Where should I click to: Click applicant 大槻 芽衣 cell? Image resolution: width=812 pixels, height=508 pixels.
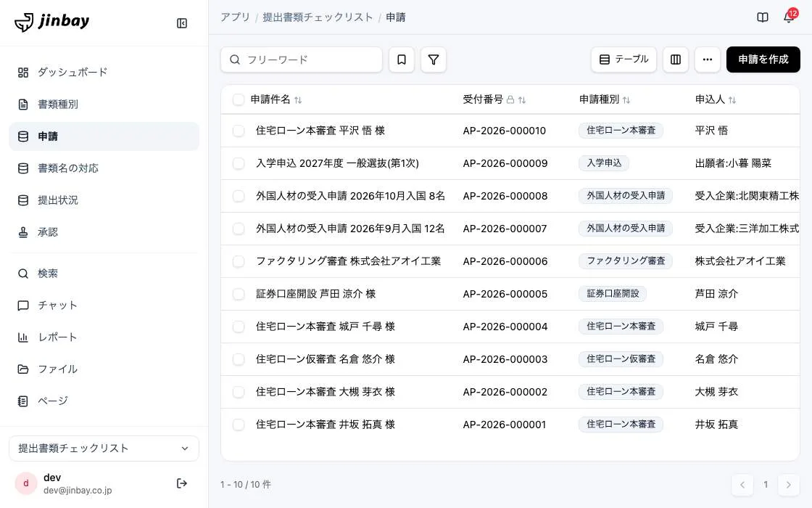click(716, 392)
